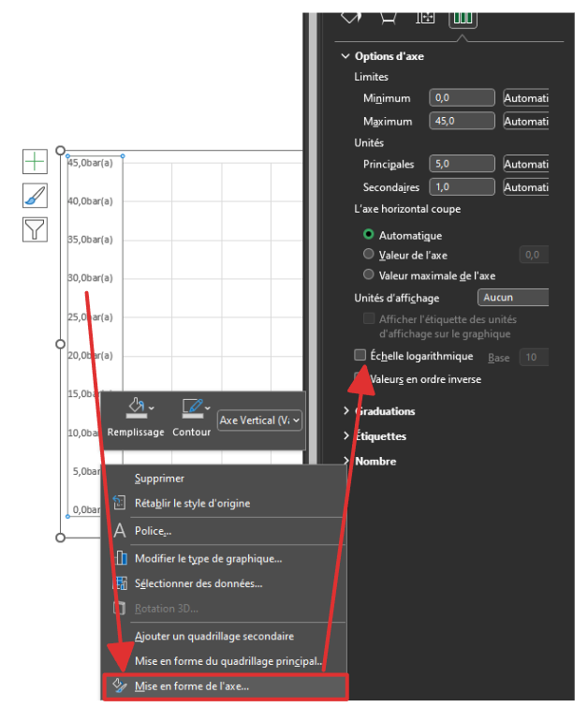Expand the Étiquettes section
Viewport: 588px width, 707px height.
point(346,435)
